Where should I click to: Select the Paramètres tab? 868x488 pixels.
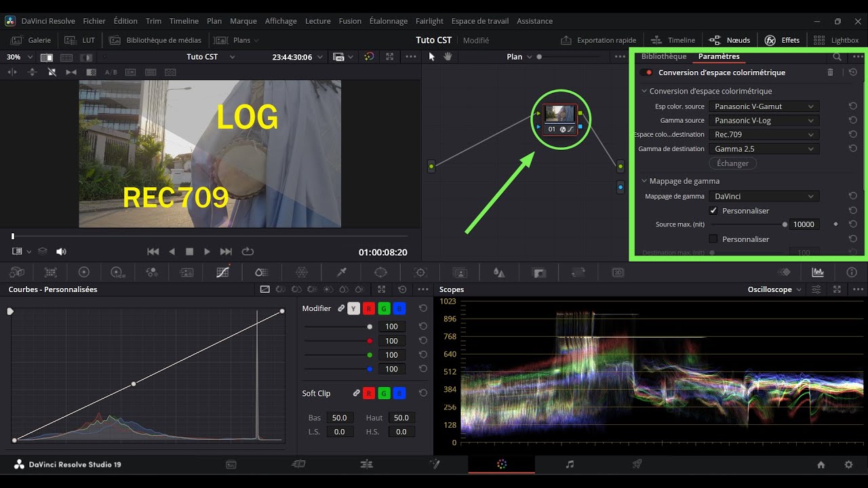[x=719, y=56]
